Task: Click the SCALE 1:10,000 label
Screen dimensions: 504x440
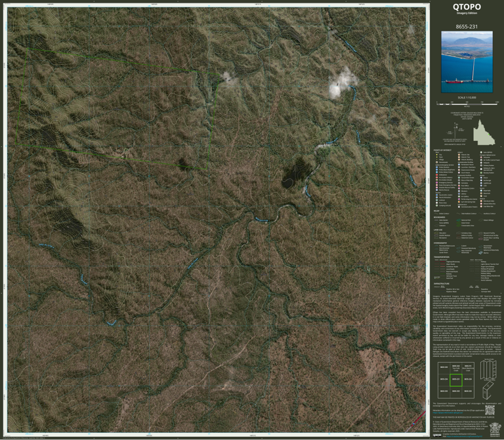Action: pyautogui.click(x=467, y=98)
